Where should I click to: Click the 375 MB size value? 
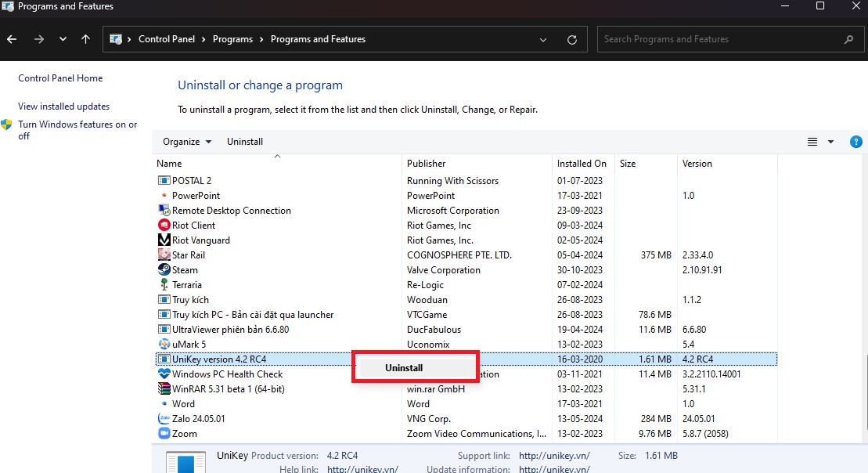[x=656, y=255]
